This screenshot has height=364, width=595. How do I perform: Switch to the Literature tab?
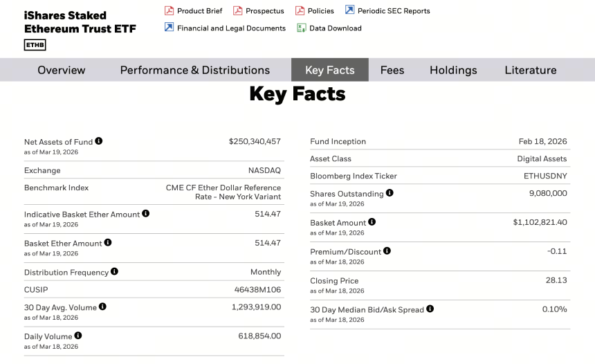pos(531,70)
